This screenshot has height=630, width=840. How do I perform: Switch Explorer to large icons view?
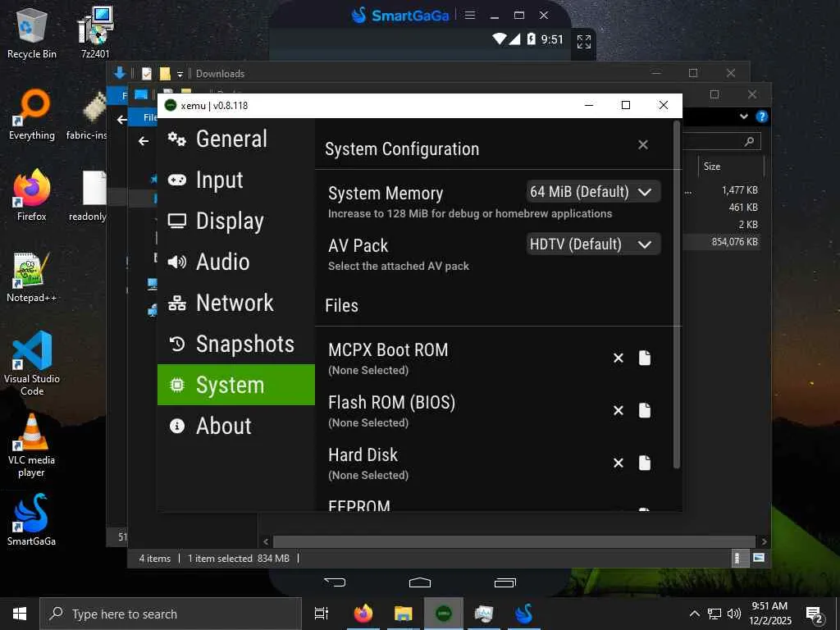tap(759, 558)
